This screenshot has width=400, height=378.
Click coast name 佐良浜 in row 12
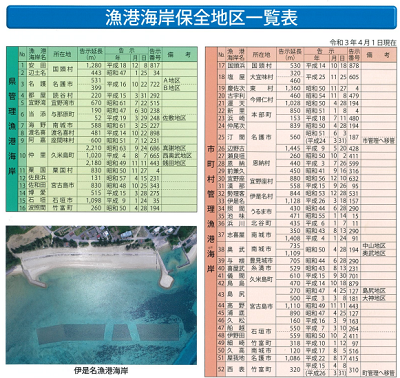(37, 178)
